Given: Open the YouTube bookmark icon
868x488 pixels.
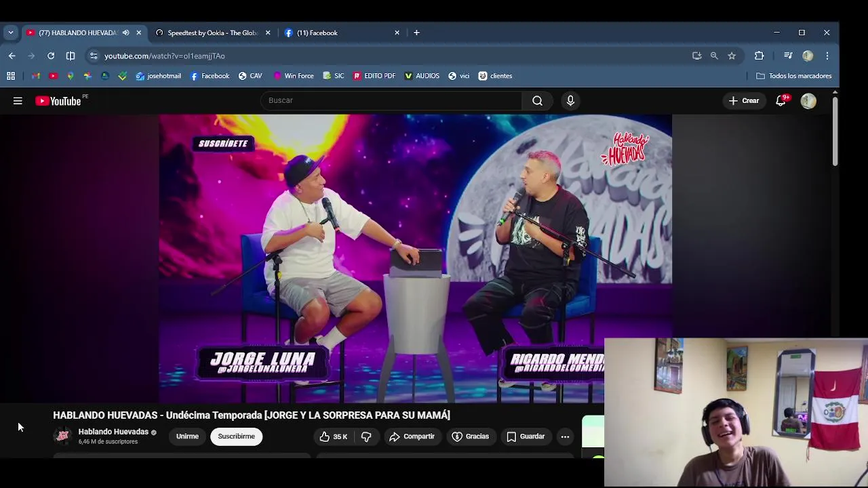Looking at the screenshot, I should [x=53, y=76].
